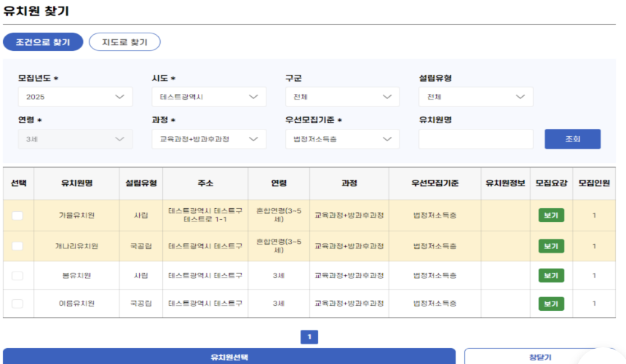Click the 조회 search button
The width and height of the screenshot is (626, 364).
pyautogui.click(x=573, y=139)
